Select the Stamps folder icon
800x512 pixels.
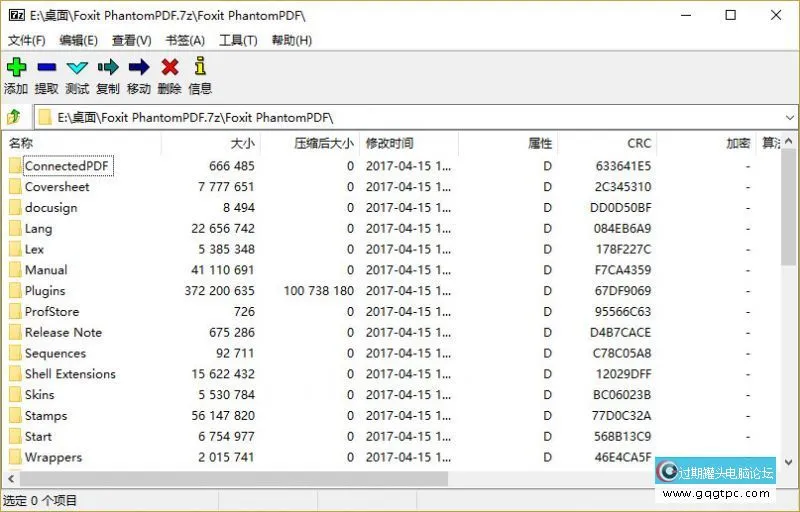(x=15, y=416)
